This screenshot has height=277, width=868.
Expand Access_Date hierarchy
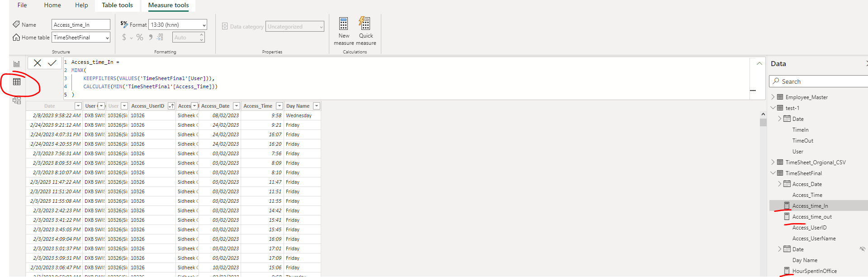pyautogui.click(x=780, y=184)
